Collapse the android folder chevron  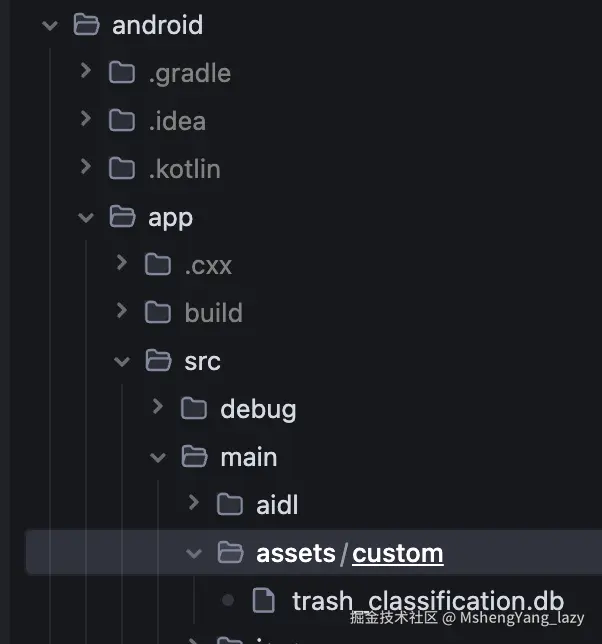(x=50, y=25)
